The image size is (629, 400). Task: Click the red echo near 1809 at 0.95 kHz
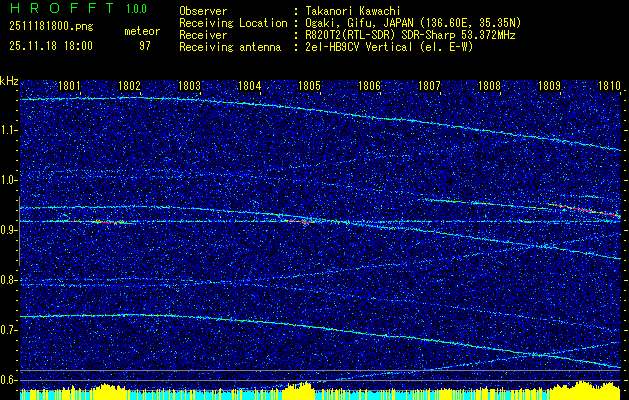pyautogui.click(x=584, y=210)
